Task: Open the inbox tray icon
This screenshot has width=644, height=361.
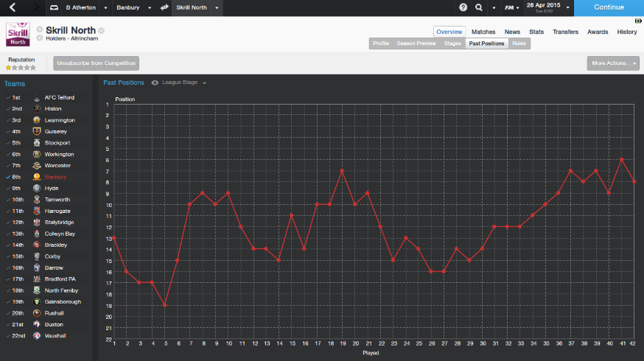Action: 54,7
